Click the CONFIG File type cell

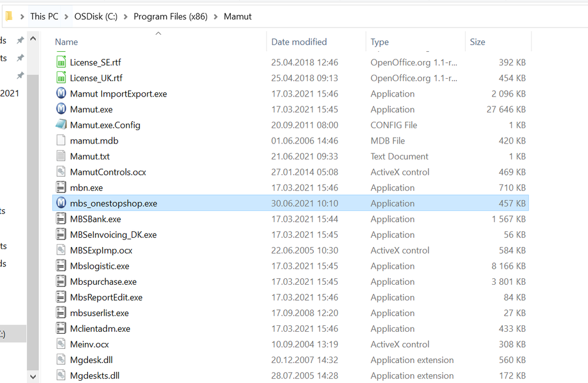[393, 125]
